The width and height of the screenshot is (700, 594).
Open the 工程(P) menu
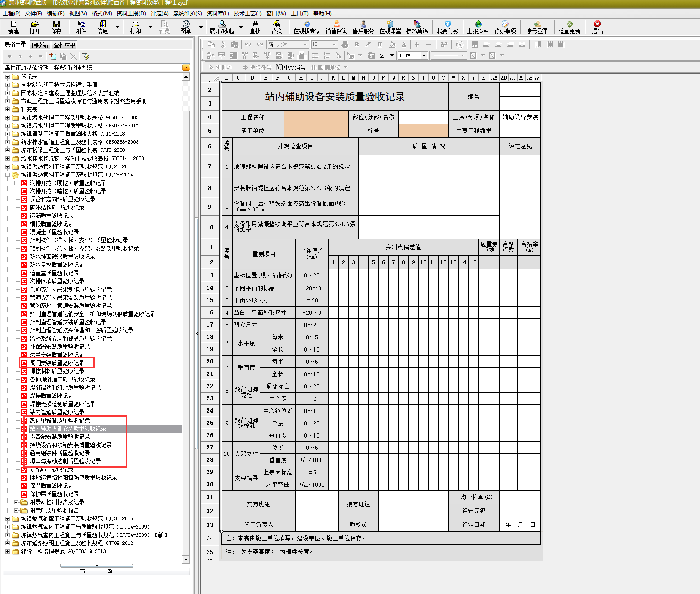(11, 14)
